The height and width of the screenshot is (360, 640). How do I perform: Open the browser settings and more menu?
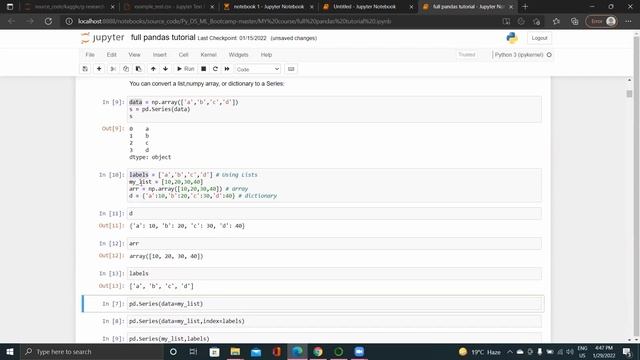pyautogui.click(x=628, y=21)
